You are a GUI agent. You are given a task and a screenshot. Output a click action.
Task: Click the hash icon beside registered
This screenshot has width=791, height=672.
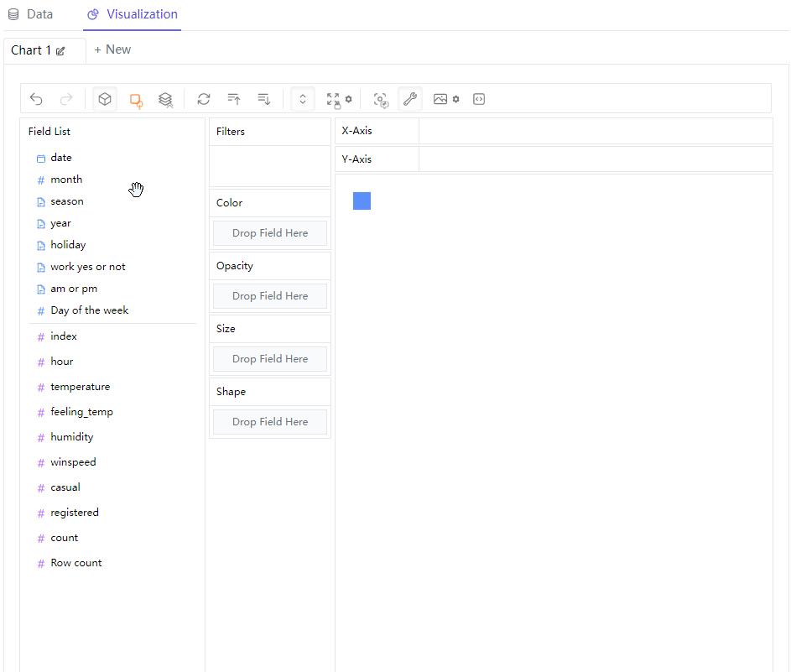pyautogui.click(x=41, y=513)
